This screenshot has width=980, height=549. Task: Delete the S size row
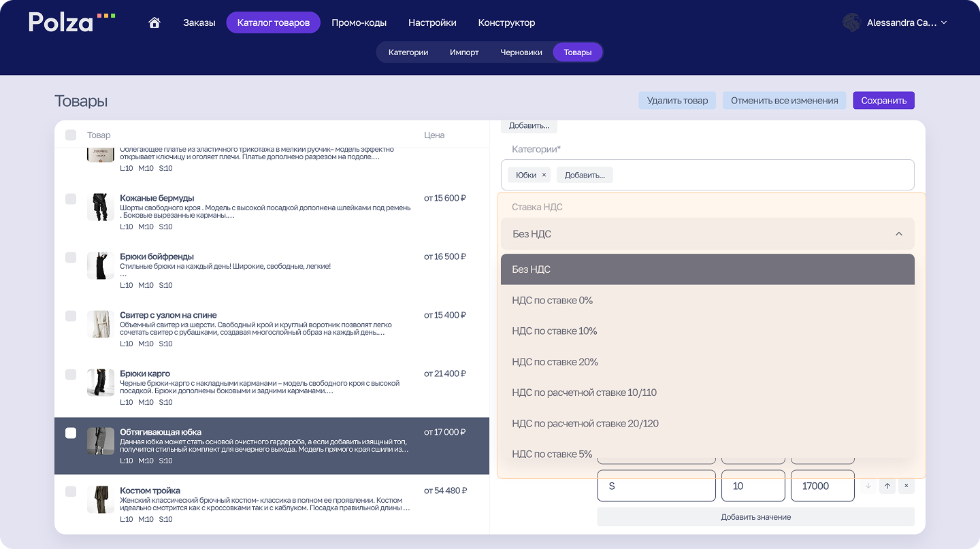906,486
